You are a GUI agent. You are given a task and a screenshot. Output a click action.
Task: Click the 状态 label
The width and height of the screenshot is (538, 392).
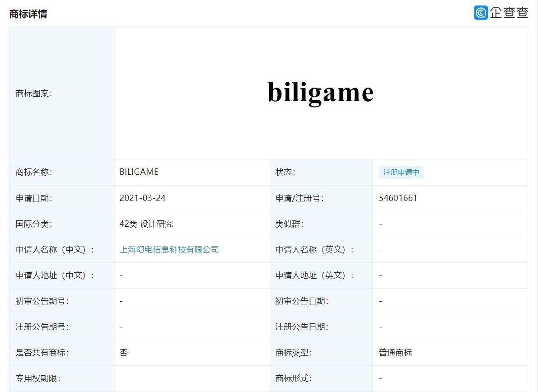coord(285,172)
